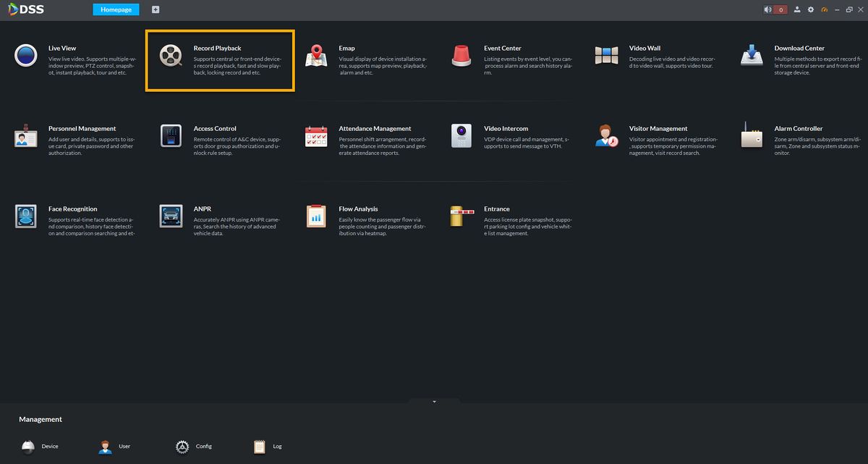Image resolution: width=868 pixels, height=464 pixels.
Task: Open Attendance Management calendar icon
Action: point(316,135)
